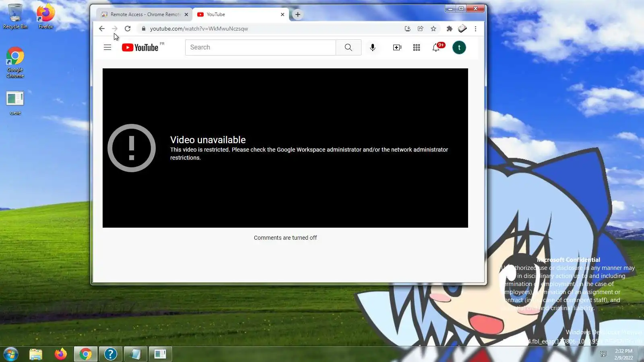Open the taskbar clock showing 2:32 PM
This screenshot has height=362, width=644.
623,354
